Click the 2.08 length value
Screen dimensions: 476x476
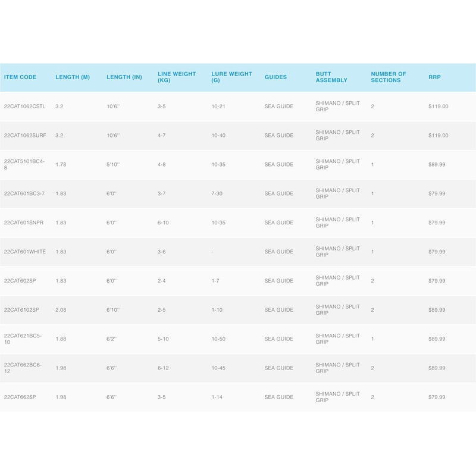point(61,310)
